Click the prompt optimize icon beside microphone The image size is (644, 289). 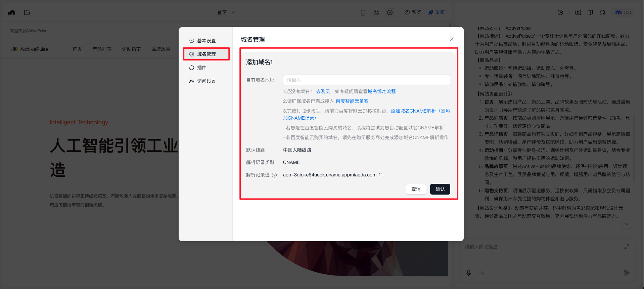(x=481, y=273)
